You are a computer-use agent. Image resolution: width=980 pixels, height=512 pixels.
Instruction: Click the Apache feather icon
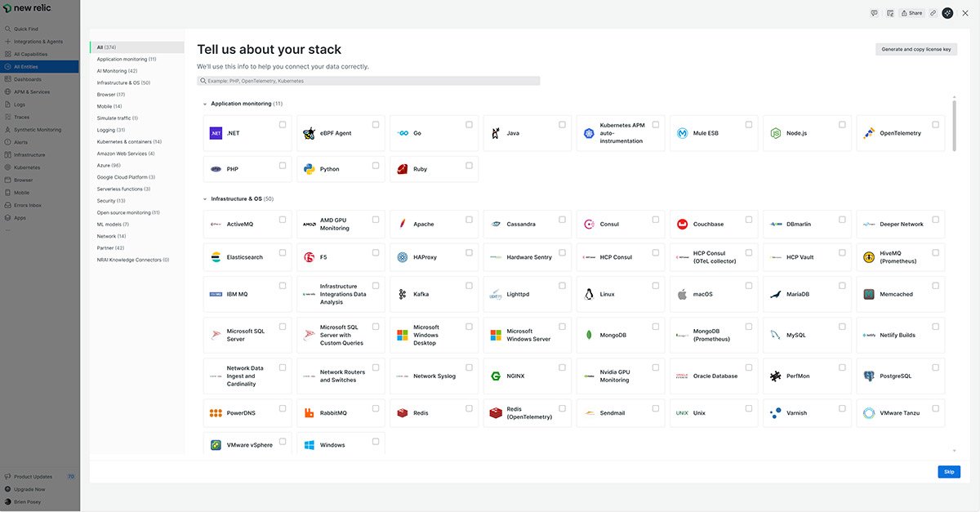point(403,224)
